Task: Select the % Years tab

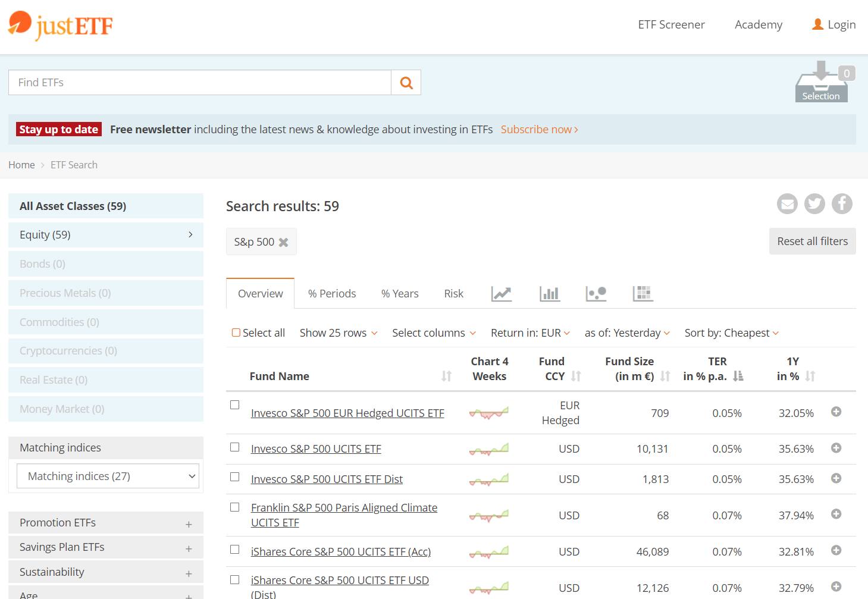Action: [400, 293]
